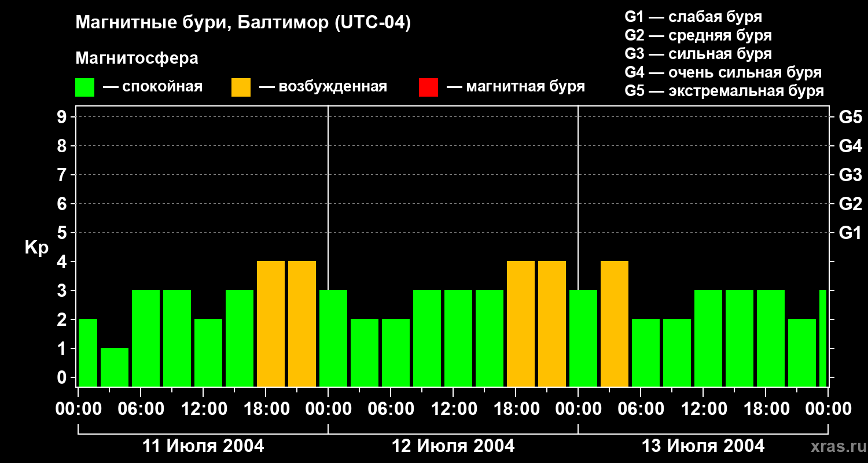Click the G2 tick label on the right axis

click(850, 204)
